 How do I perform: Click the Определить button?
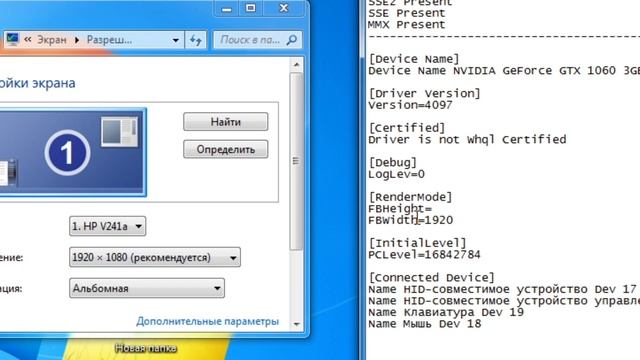pyautogui.click(x=225, y=149)
